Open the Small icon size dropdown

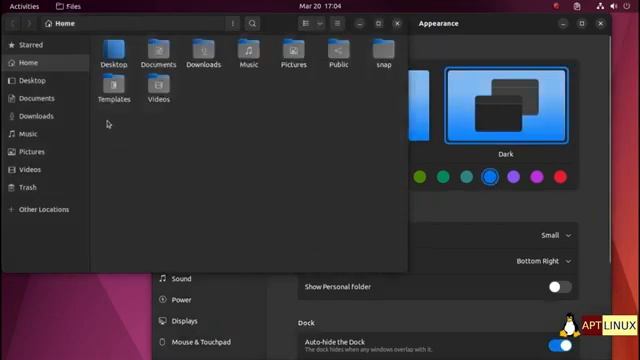coord(556,236)
